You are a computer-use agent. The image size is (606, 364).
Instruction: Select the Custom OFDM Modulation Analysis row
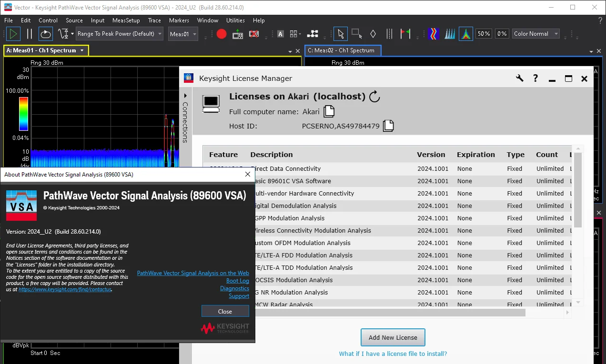[386, 243]
